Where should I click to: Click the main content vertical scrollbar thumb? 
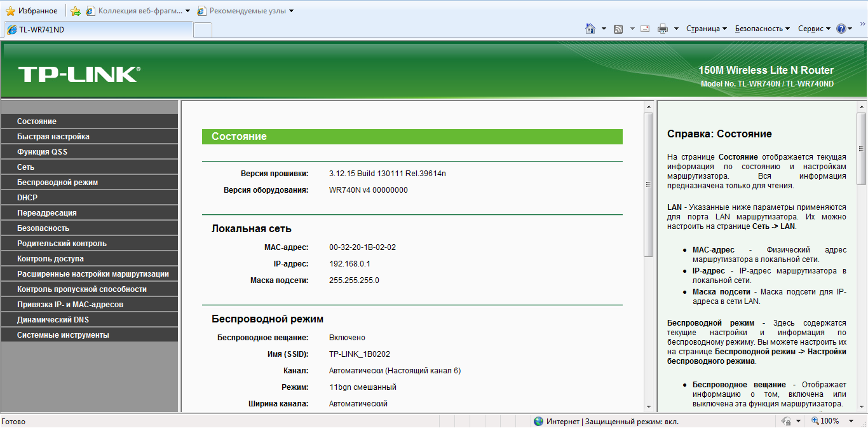coord(648,184)
